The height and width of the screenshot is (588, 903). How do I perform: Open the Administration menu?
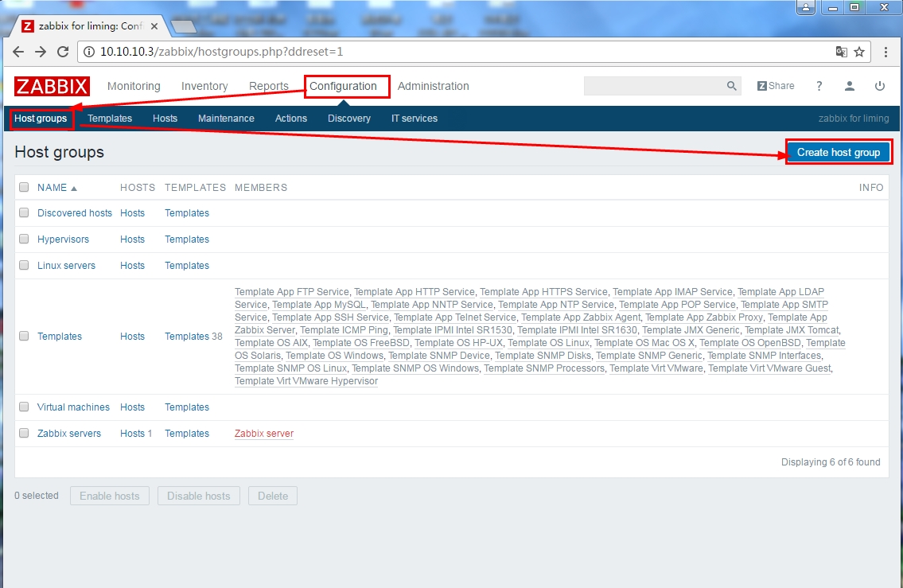point(433,87)
